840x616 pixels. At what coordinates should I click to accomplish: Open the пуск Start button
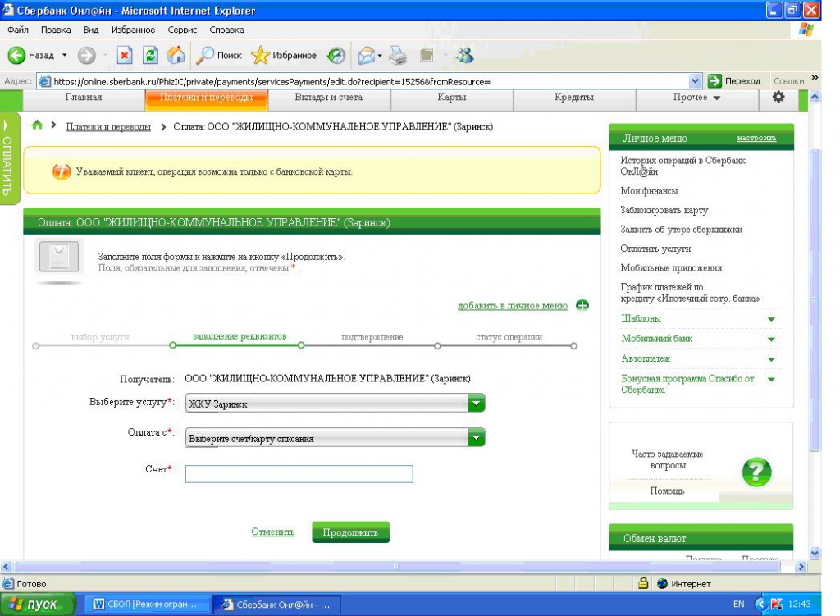(36, 605)
